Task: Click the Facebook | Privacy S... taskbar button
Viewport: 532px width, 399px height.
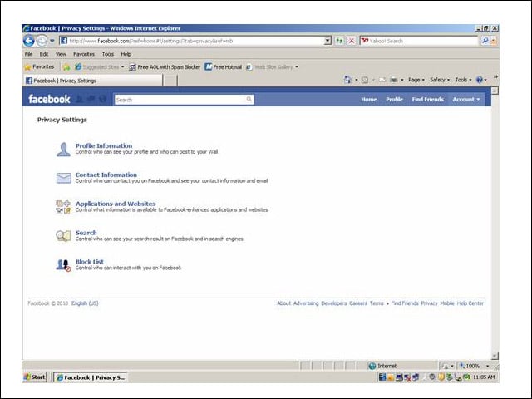Action: coord(91,377)
